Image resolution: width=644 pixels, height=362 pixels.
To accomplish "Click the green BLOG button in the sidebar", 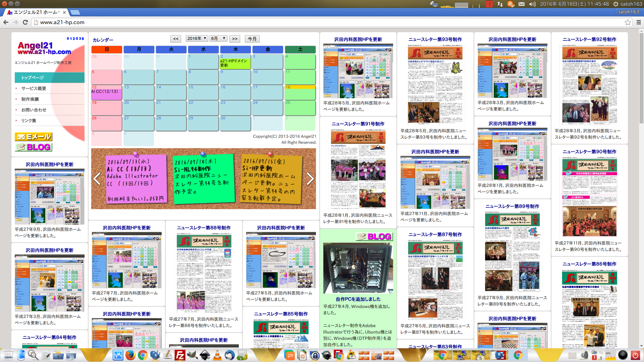I will (34, 147).
